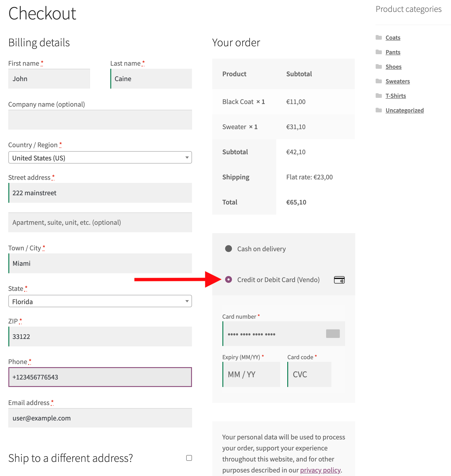Image resolution: width=451 pixels, height=476 pixels.
Task: Click the Pants category folder icon
Action: (379, 52)
